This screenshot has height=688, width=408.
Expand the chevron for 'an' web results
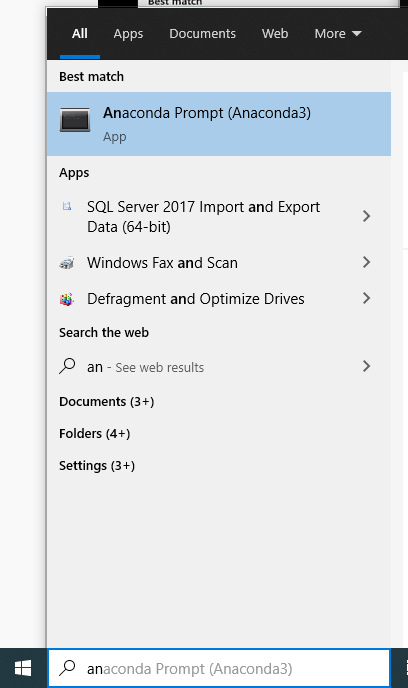point(367,366)
